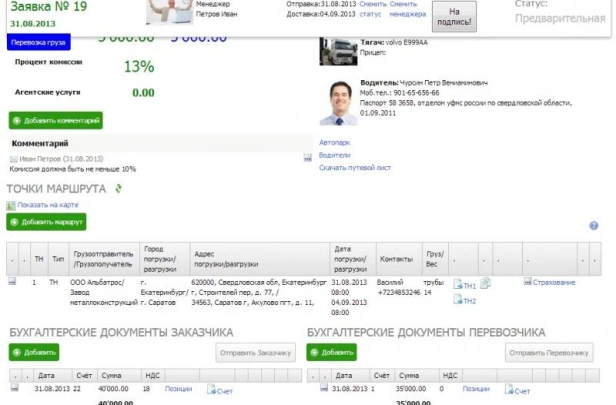
Task: Click the route row edit icon
Action: [12, 283]
